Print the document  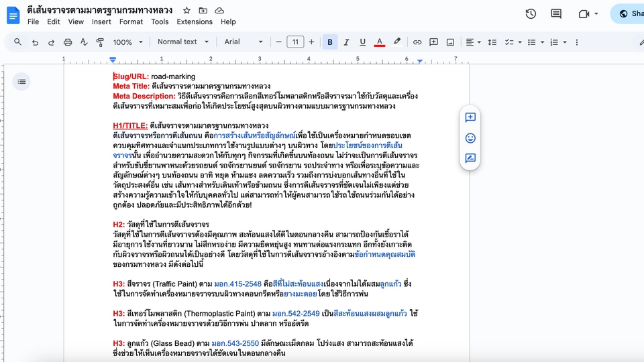click(x=68, y=42)
